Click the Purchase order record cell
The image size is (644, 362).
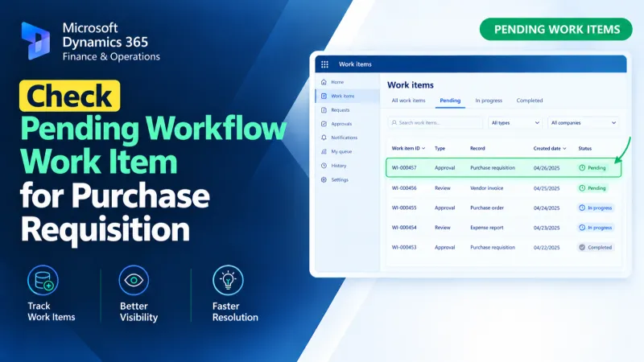pos(487,208)
